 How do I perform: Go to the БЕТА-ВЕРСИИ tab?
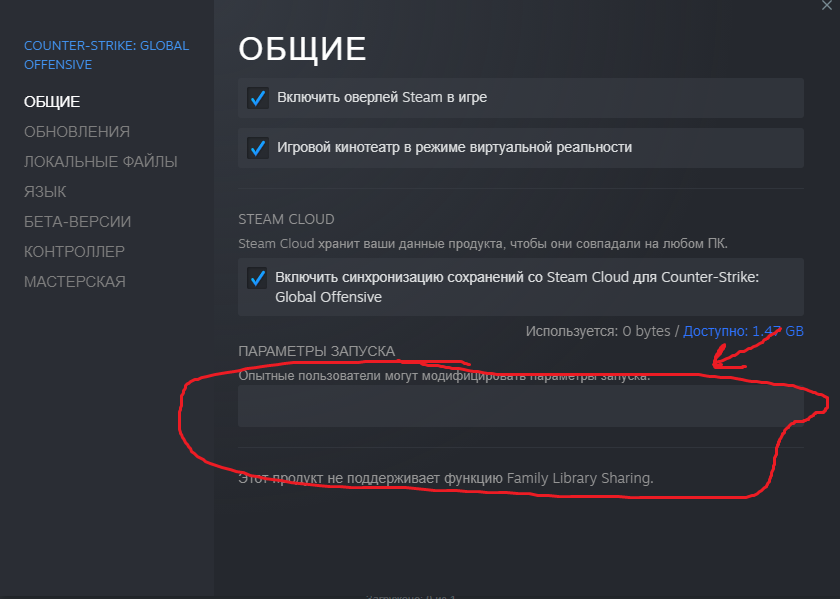click(77, 221)
